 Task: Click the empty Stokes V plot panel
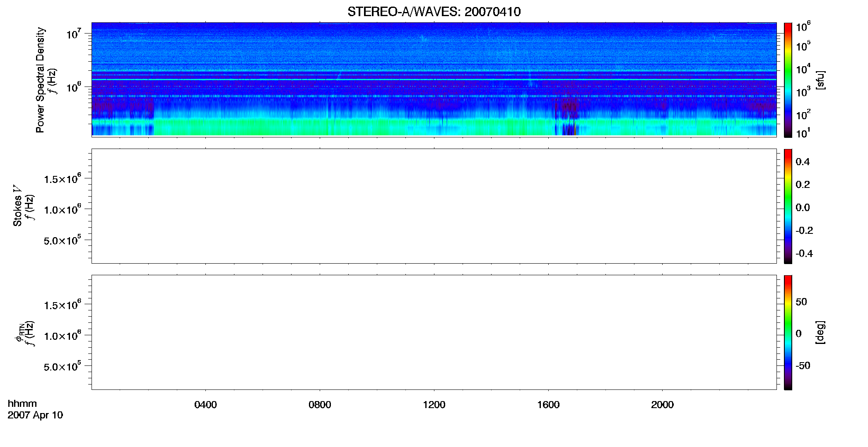click(434, 206)
